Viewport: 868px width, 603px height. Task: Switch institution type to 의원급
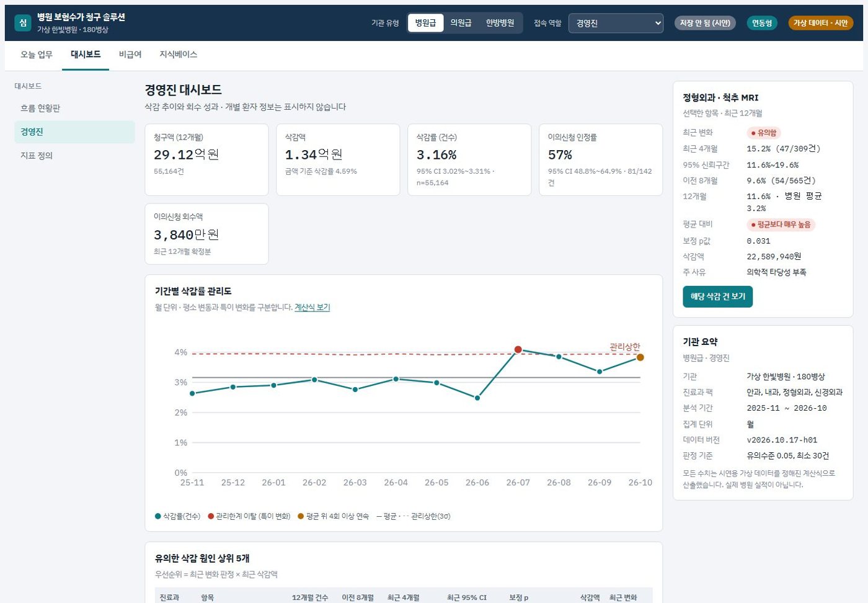point(461,23)
